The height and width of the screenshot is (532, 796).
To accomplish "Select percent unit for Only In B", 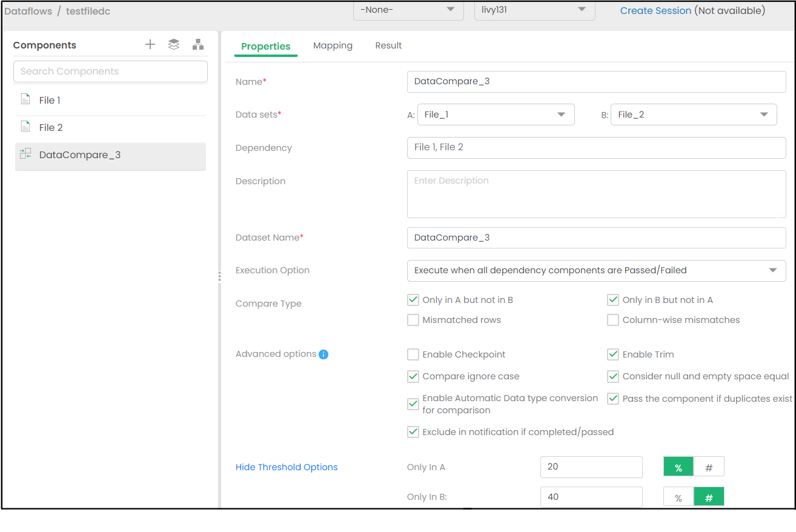I will (678, 497).
